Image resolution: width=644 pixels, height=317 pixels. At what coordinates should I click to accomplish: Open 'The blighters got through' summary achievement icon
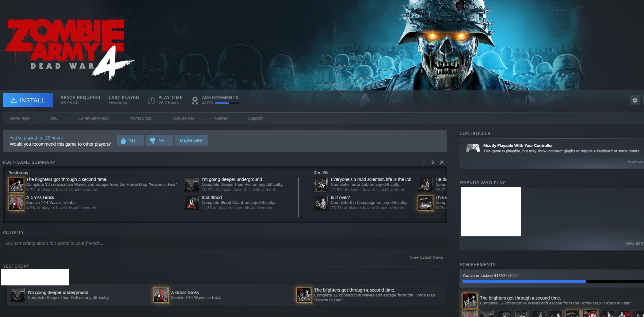(16, 185)
